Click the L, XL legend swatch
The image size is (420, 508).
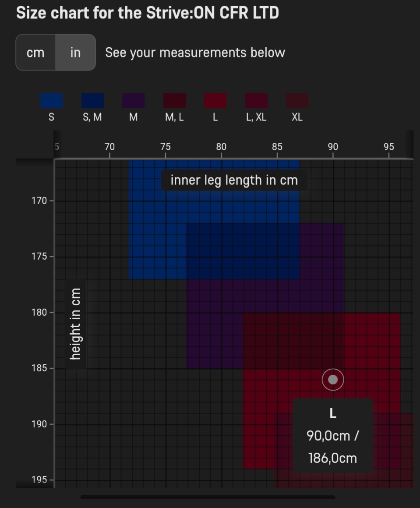tap(257, 100)
